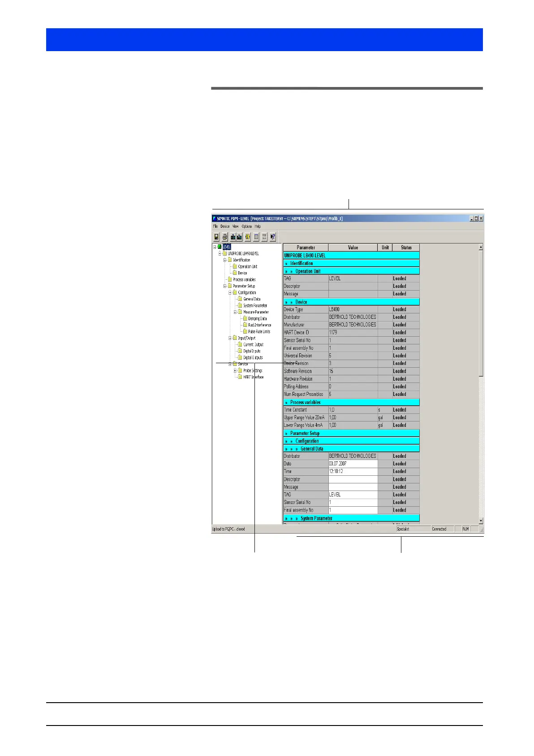The width and height of the screenshot is (534, 756).
Task: Click the Pulse Rate Limits folder icon
Action: pos(245,331)
